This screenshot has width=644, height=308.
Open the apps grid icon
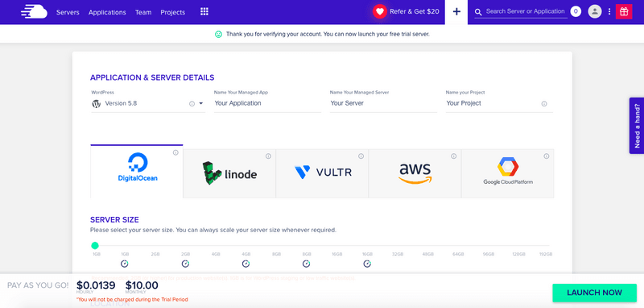coord(204,11)
